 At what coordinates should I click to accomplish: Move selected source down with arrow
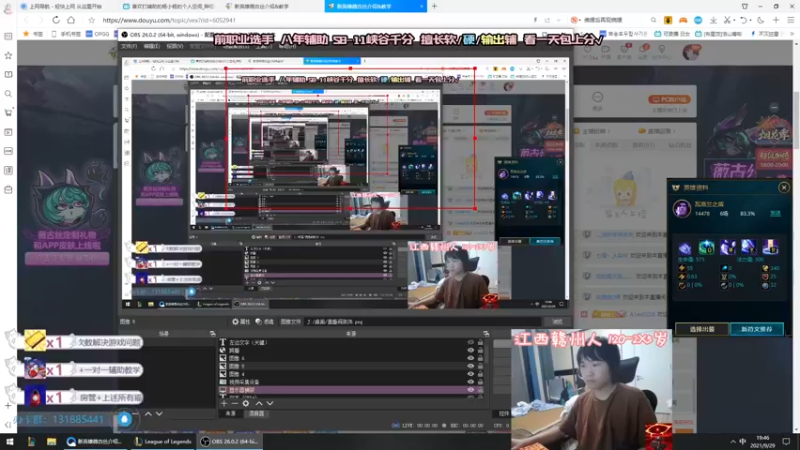(270, 403)
